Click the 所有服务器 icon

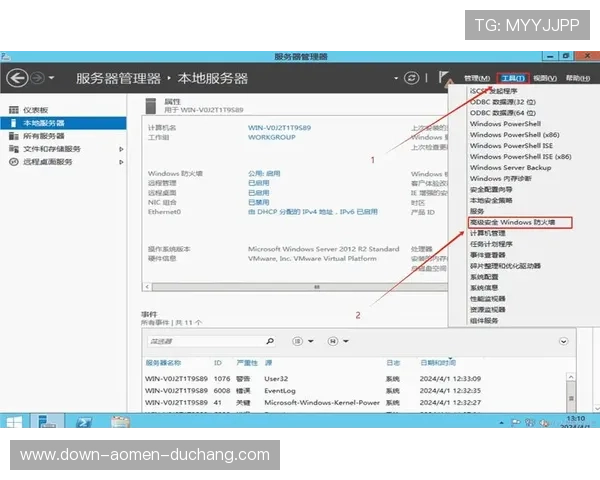click(x=14, y=136)
